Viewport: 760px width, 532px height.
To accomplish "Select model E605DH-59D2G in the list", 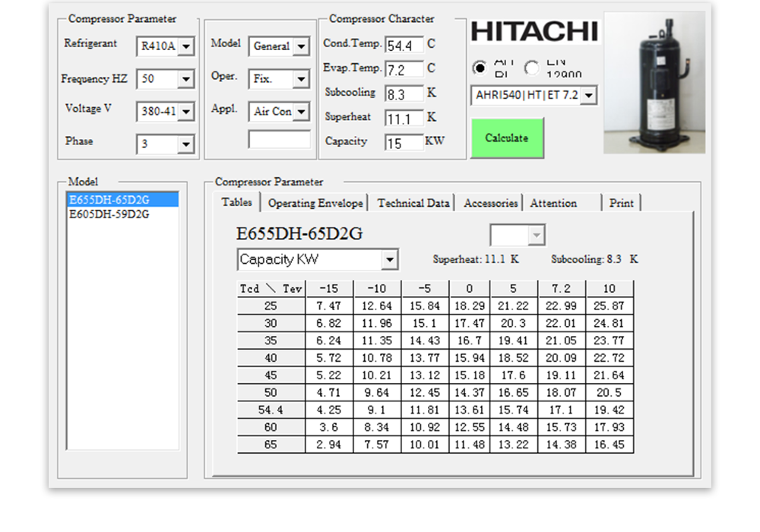I will coord(109,214).
